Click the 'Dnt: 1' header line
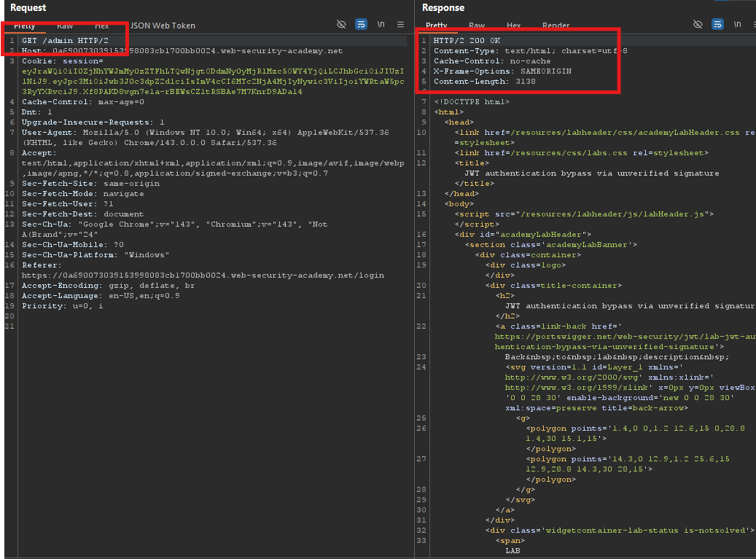756x559 pixels. click(x=37, y=112)
